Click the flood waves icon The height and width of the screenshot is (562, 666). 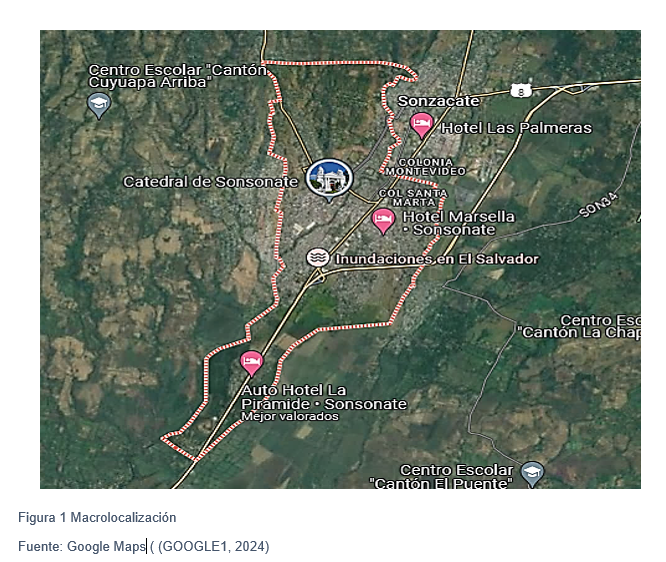pos(318,257)
